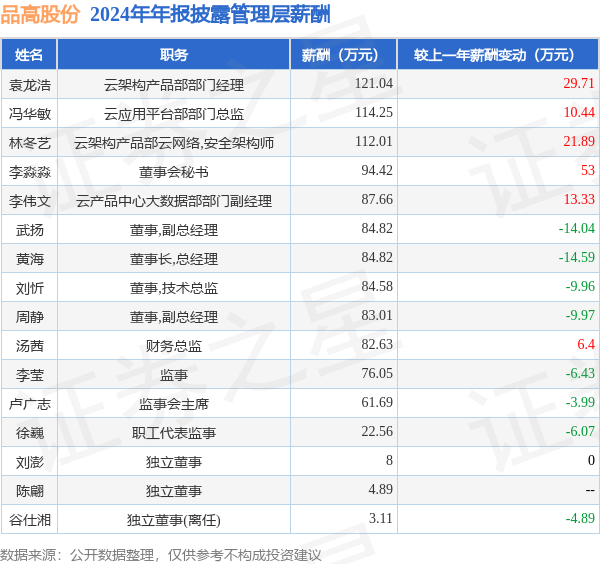The height and width of the screenshot is (564, 600).
Task: Click the 职务 column header
Action: point(174,55)
